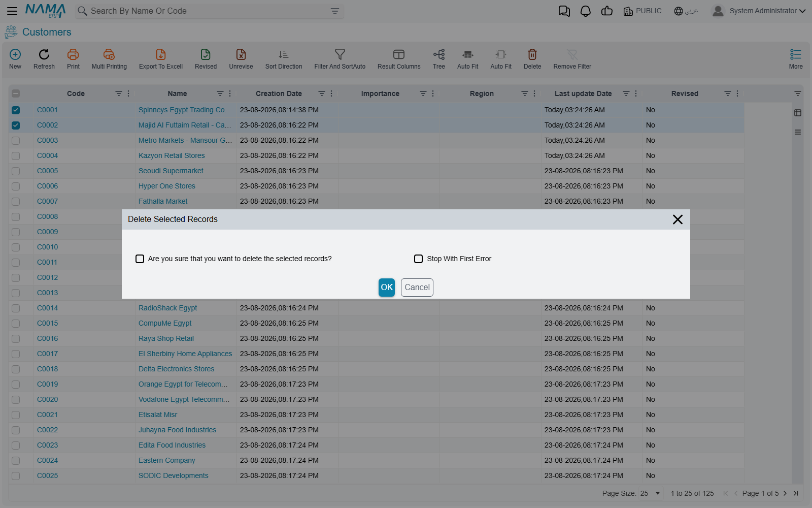Open Code column filter menu
This screenshot has height=508, width=812.
(119, 93)
